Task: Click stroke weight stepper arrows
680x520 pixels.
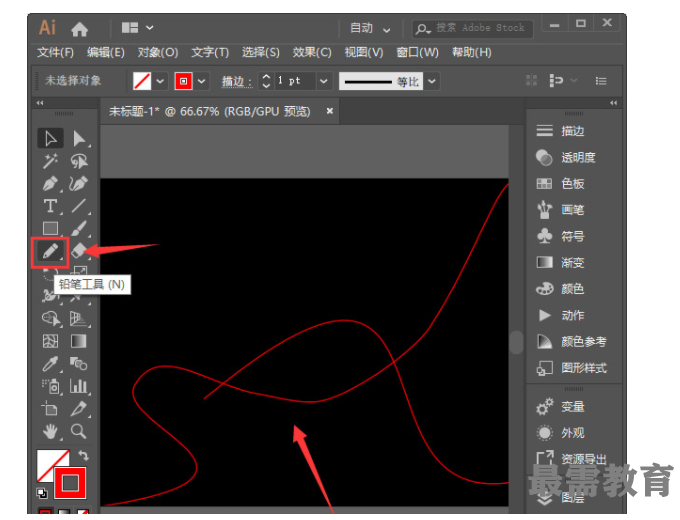Action: click(x=266, y=81)
